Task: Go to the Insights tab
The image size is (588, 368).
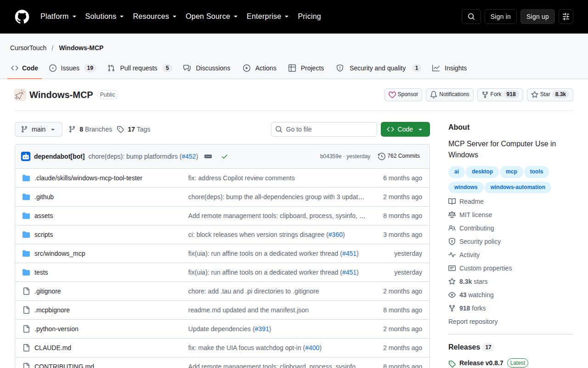Action: click(x=449, y=68)
